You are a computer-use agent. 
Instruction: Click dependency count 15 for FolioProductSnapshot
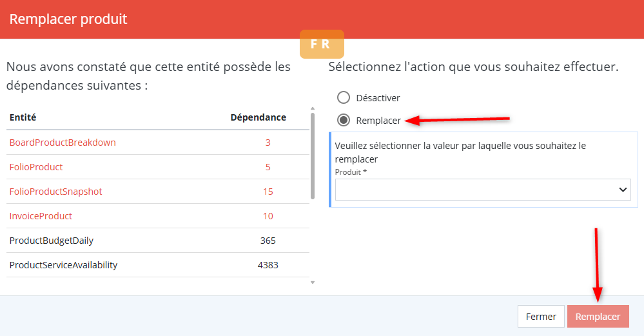(x=268, y=192)
